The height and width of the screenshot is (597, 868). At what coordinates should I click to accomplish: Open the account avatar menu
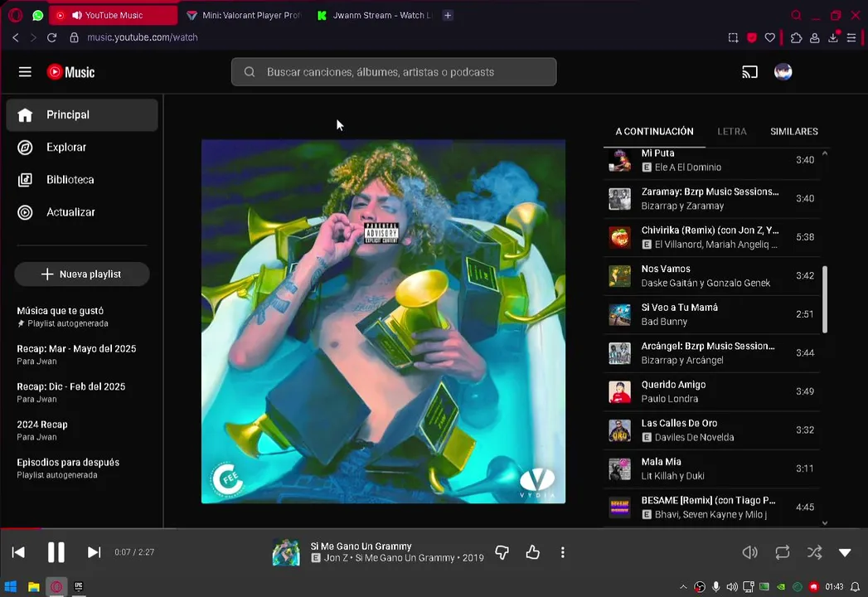tap(783, 72)
